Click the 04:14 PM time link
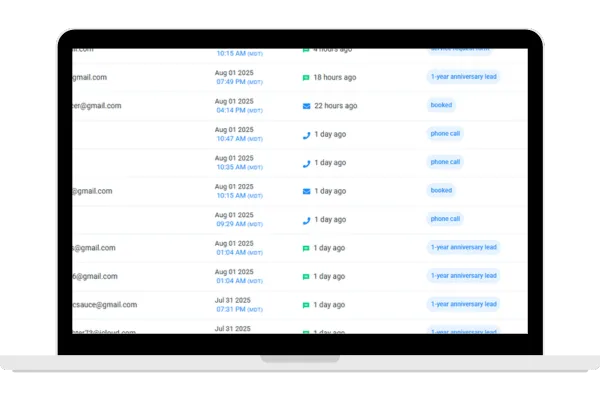The height and width of the screenshot is (400, 600). point(240,110)
